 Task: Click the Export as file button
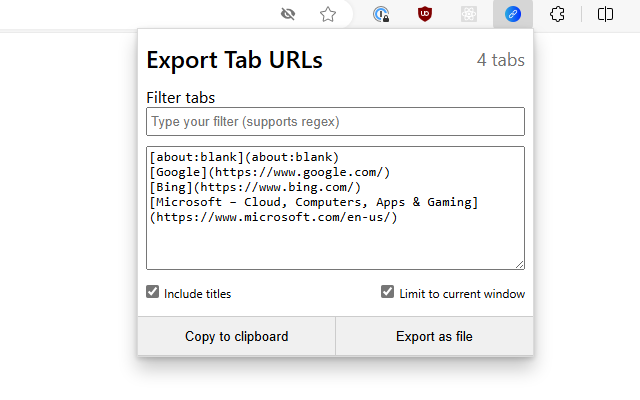[x=434, y=337]
